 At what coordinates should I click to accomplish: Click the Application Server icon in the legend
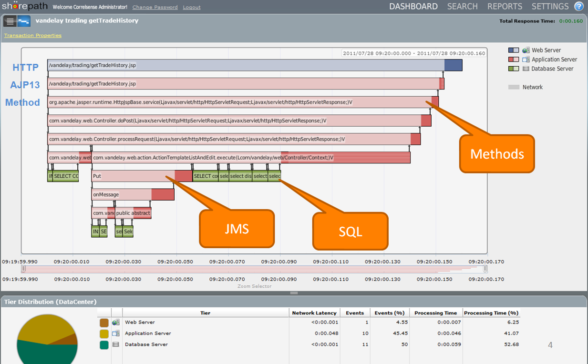tap(526, 60)
